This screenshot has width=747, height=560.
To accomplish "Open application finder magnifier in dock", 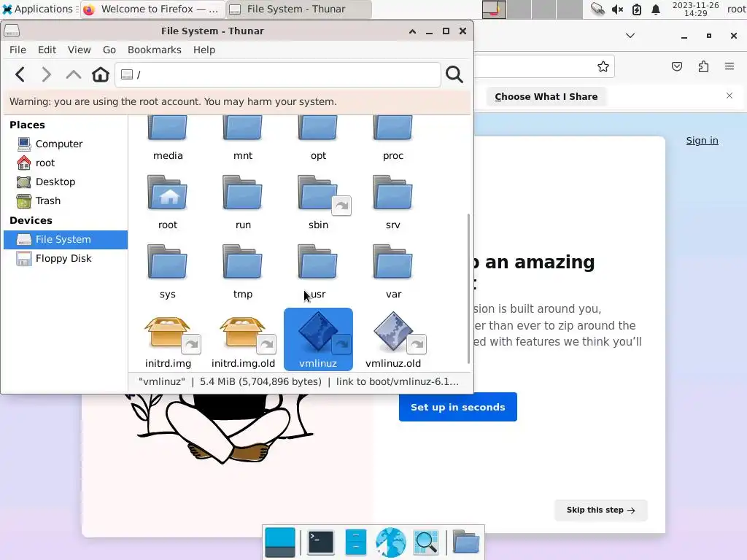I will click(x=426, y=542).
